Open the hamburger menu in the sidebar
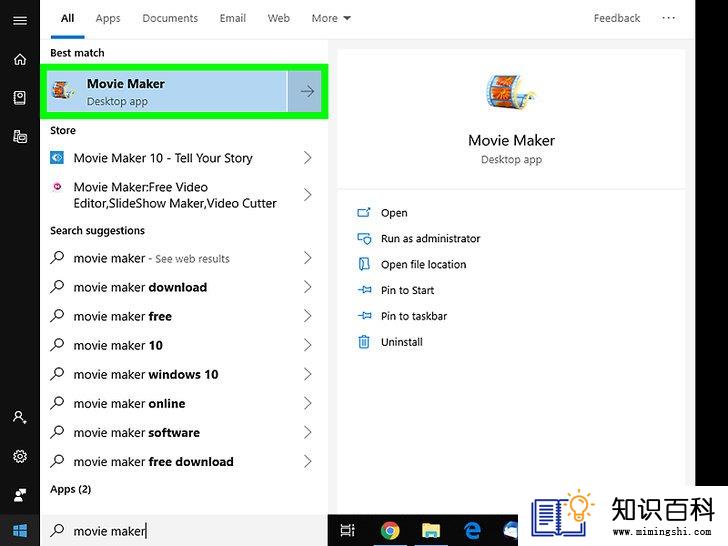This screenshot has height=546, width=728. (x=20, y=20)
